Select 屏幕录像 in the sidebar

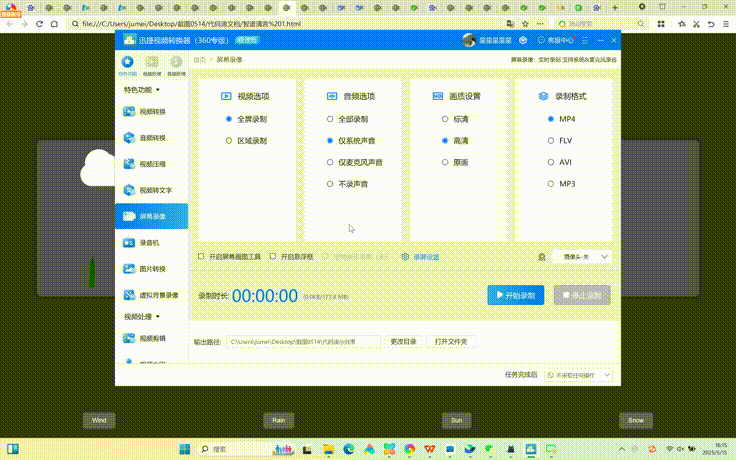pos(151,216)
